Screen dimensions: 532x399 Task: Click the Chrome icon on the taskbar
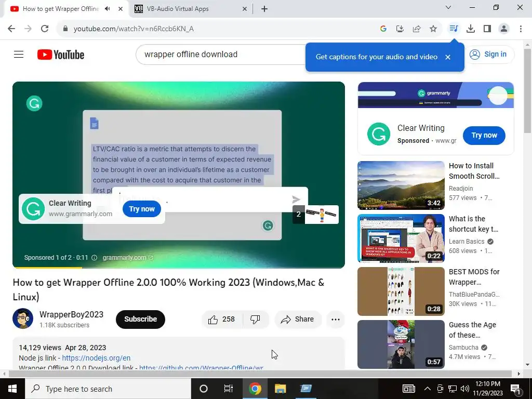[255, 389]
